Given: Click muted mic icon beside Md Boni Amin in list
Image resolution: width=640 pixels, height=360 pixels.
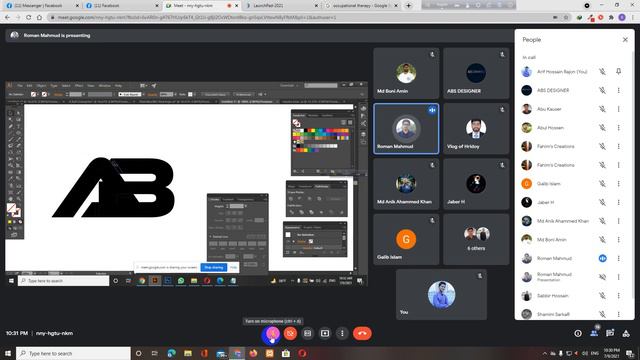Looking at the screenshot, I should (x=602, y=240).
